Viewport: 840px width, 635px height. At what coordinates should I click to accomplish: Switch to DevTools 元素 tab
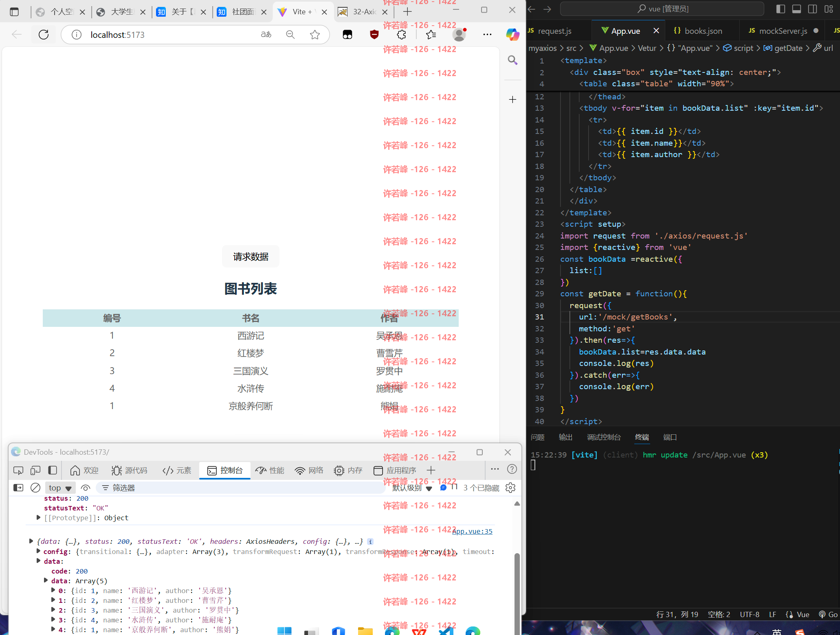176,471
